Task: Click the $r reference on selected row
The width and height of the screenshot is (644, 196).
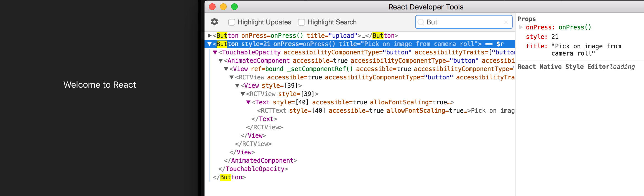Action: tap(500, 44)
